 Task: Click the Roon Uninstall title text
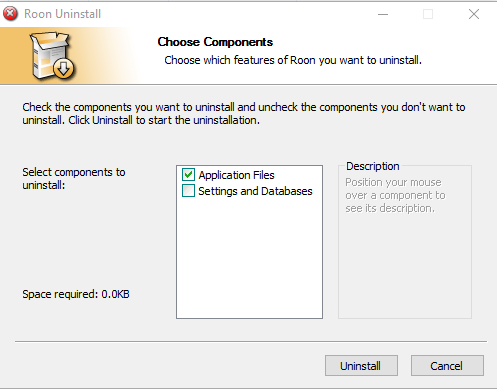(x=62, y=14)
